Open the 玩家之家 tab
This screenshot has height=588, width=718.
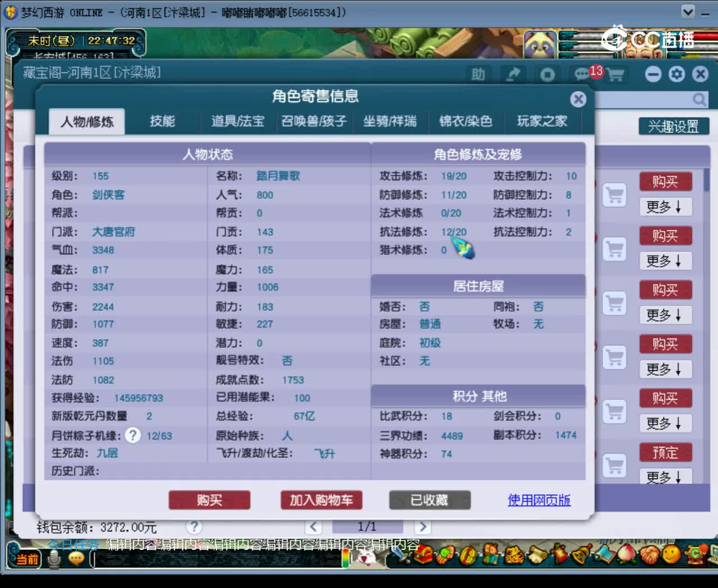[542, 121]
